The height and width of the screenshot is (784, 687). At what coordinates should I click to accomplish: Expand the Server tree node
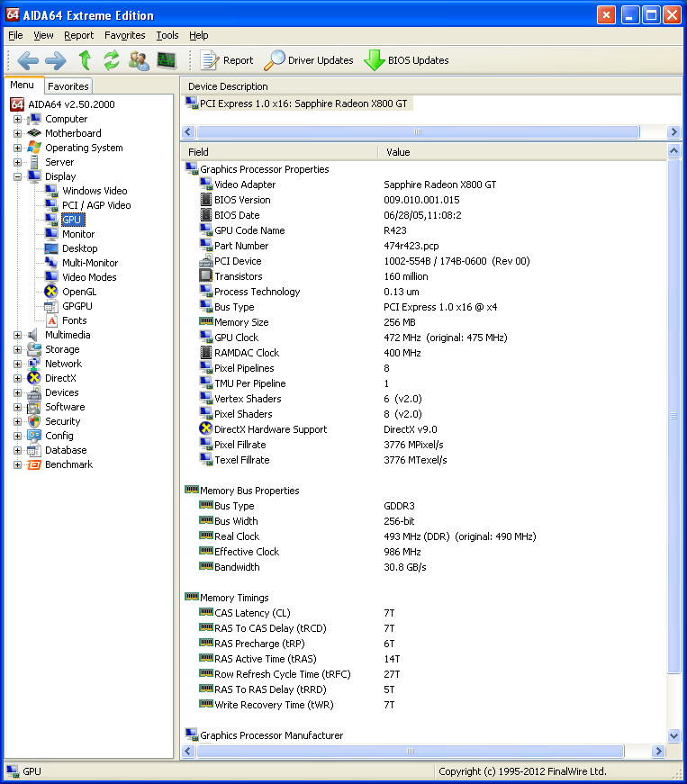click(x=17, y=163)
